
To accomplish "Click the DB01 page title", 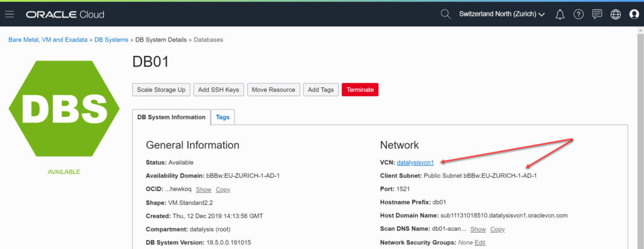I will (150, 62).
